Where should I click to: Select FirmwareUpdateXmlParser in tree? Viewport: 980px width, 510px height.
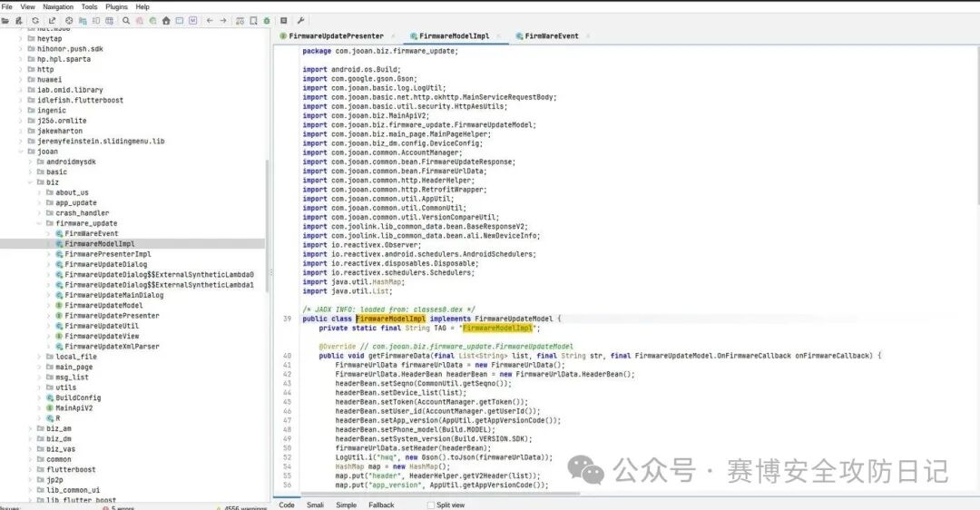(112, 347)
